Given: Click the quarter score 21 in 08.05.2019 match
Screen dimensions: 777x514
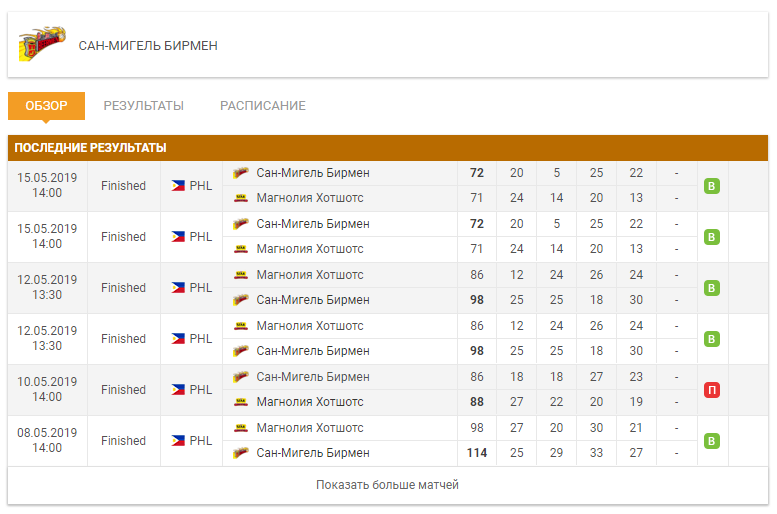Looking at the screenshot, I should 636,427.
